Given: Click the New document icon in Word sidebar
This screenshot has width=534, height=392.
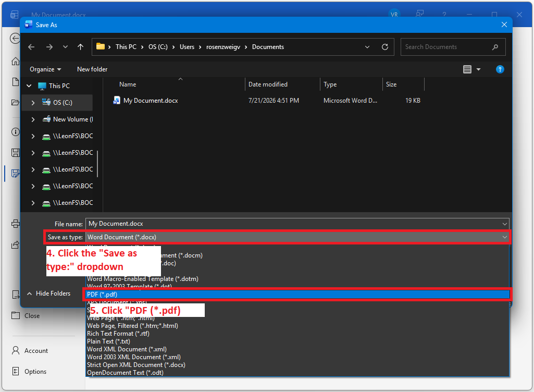Looking at the screenshot, I should (x=15, y=82).
